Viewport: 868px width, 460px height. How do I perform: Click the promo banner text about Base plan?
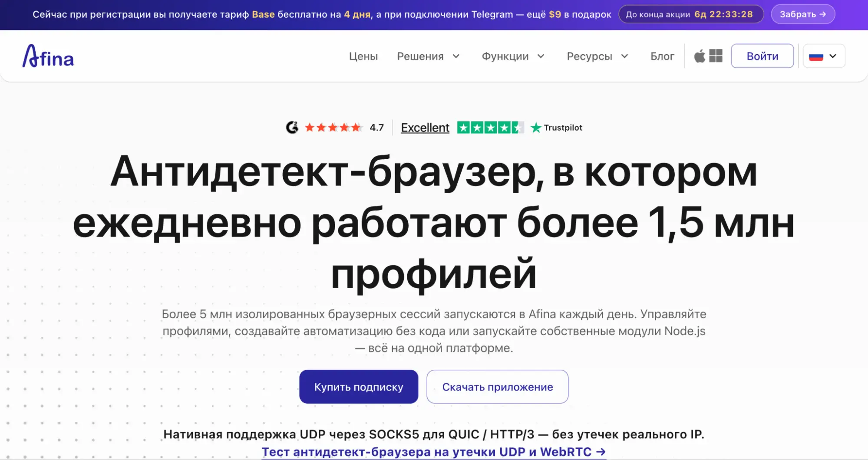(322, 14)
